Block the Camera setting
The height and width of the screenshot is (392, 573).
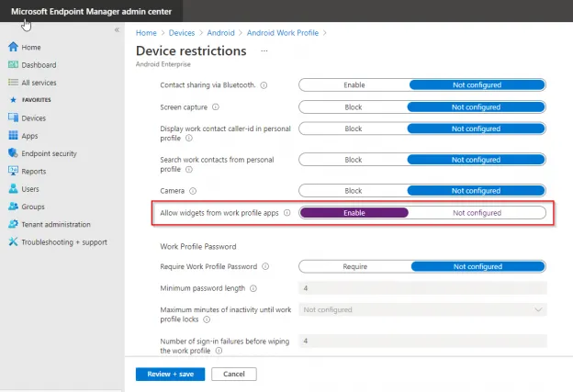tap(354, 191)
